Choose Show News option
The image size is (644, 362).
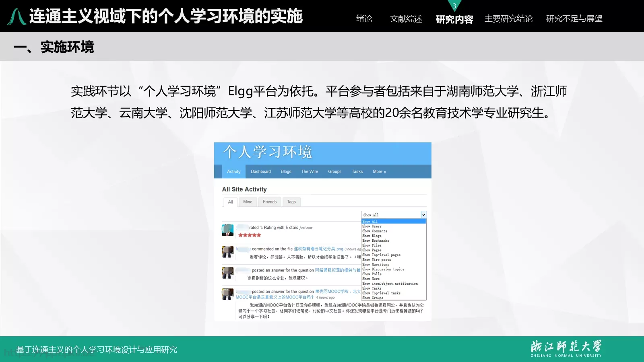pos(394,279)
